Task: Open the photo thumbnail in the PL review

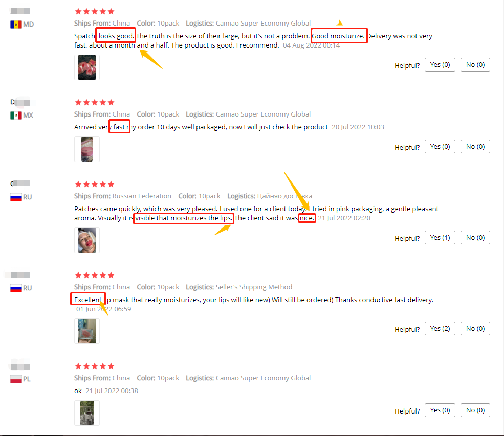Action: pos(87,413)
